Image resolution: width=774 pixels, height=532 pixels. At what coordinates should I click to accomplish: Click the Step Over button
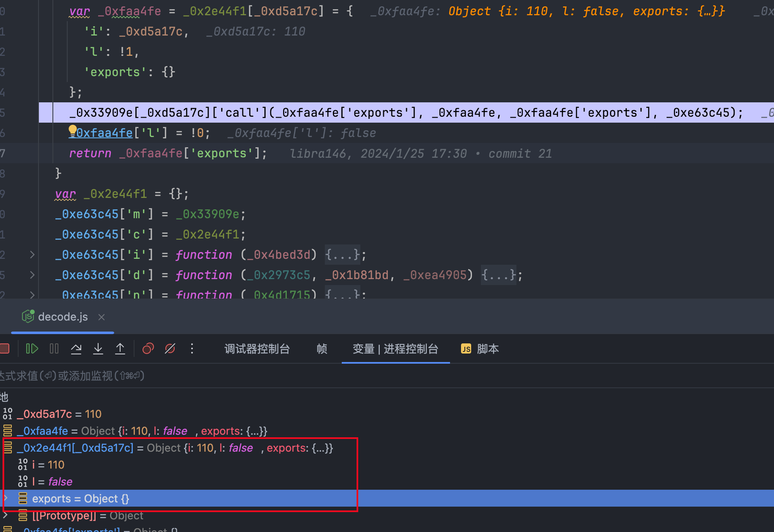[x=76, y=349]
